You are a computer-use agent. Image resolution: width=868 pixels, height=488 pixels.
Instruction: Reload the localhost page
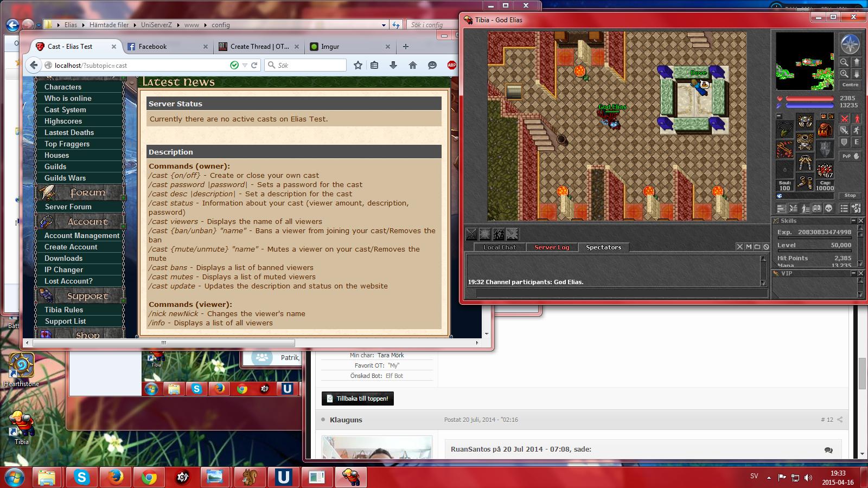coord(254,65)
